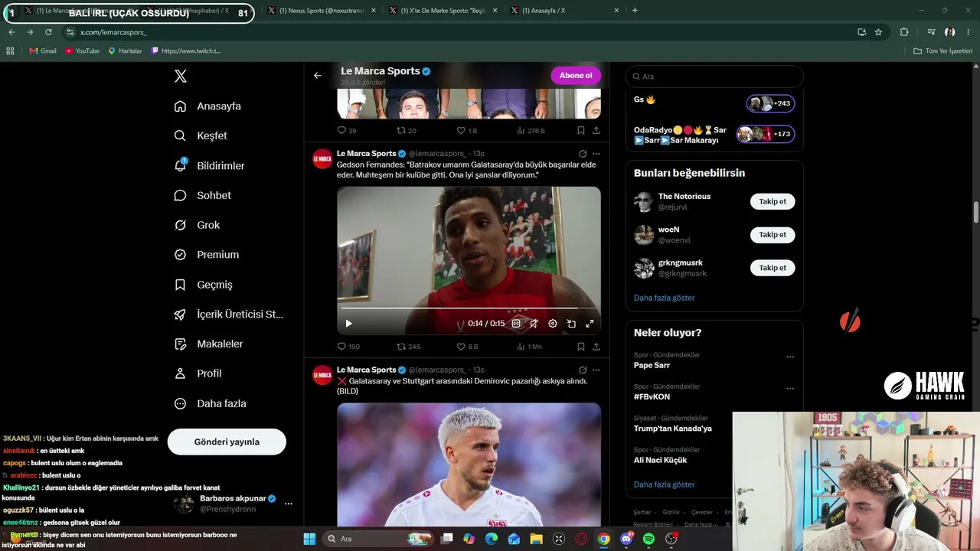Click Daha fazla göster under suggestions
Image resolution: width=980 pixels, height=551 pixels.
coord(665,298)
